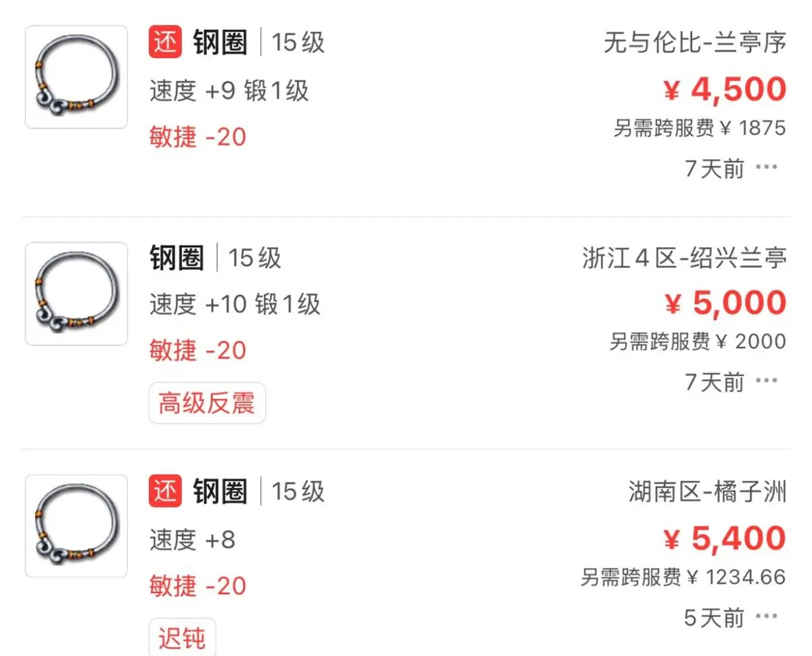Open the ¥4,500 steel ring thumbnail

[76, 77]
